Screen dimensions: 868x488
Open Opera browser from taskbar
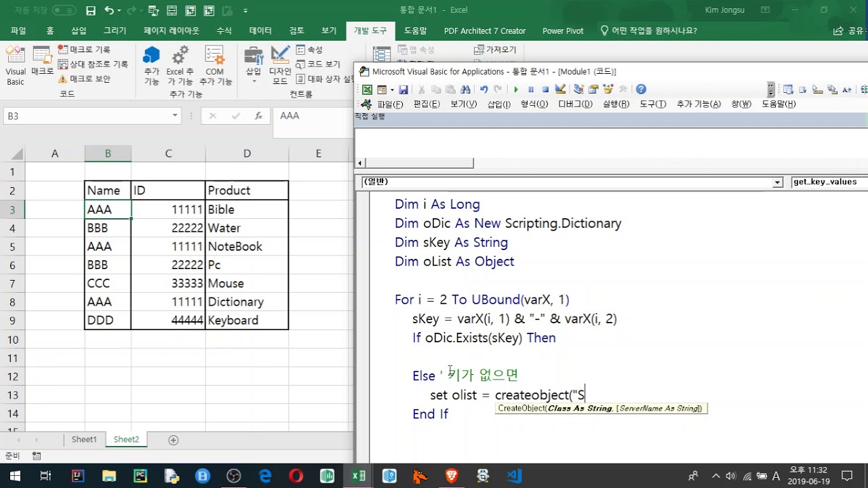pyautogui.click(x=296, y=476)
